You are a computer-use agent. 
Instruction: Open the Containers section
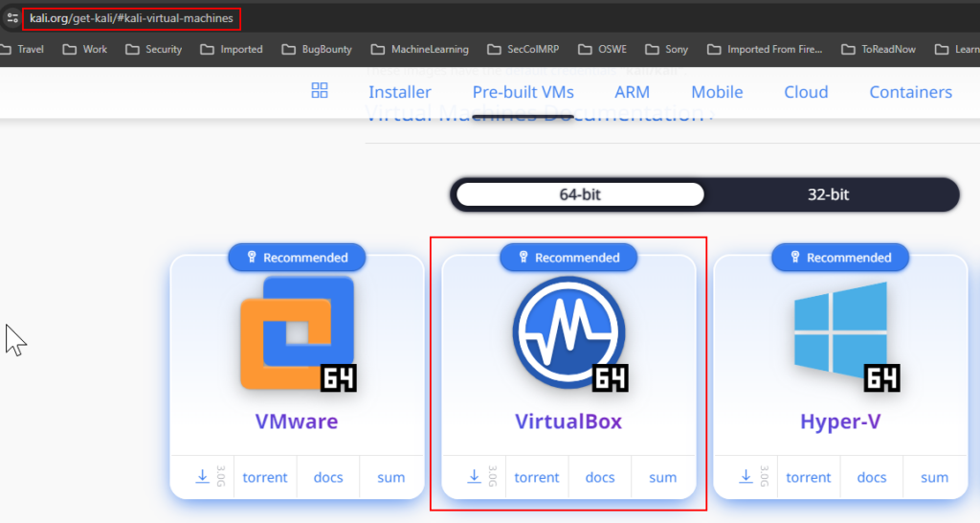click(911, 92)
